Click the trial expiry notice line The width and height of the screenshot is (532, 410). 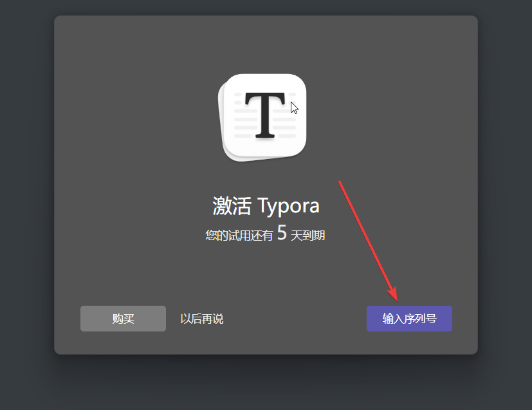tap(265, 234)
